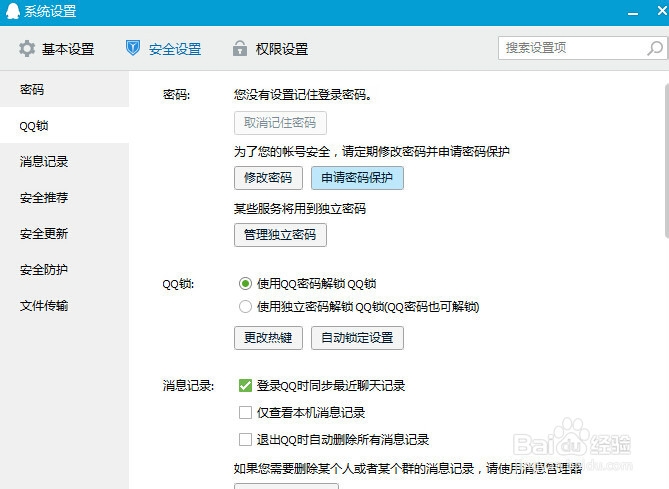This screenshot has height=489, width=669.
Task: Click the text 某些服务将用到独立密码
Action: [x=300, y=209]
